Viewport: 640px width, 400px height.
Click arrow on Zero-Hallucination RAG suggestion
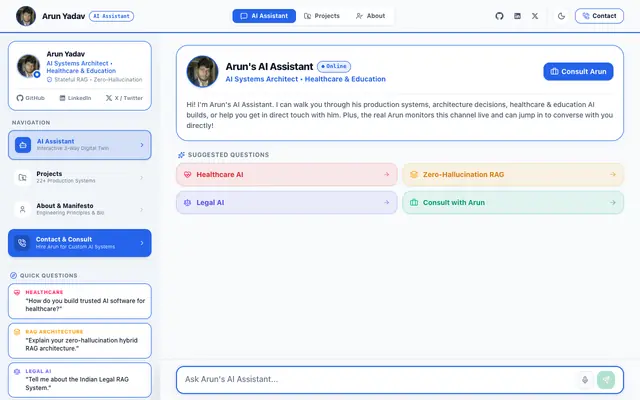(613, 174)
